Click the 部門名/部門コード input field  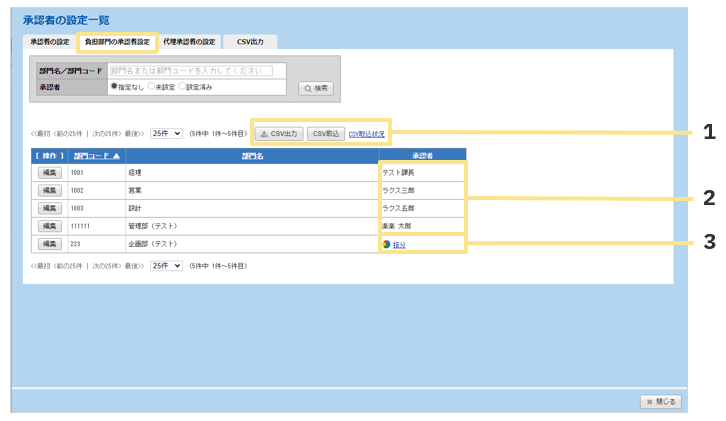click(196, 71)
